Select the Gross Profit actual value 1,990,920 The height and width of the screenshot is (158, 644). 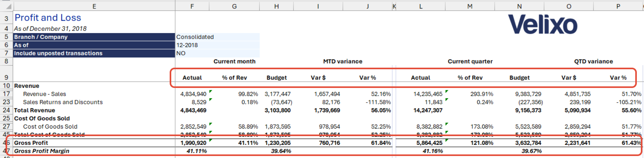coord(194,143)
